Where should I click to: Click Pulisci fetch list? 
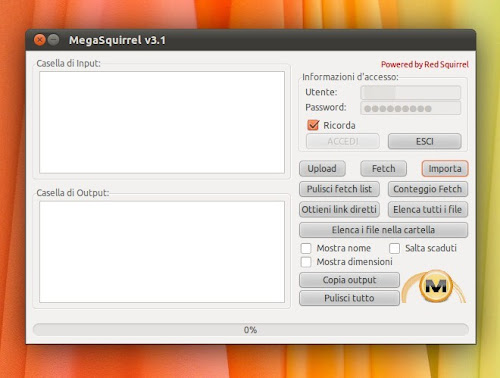click(x=339, y=189)
